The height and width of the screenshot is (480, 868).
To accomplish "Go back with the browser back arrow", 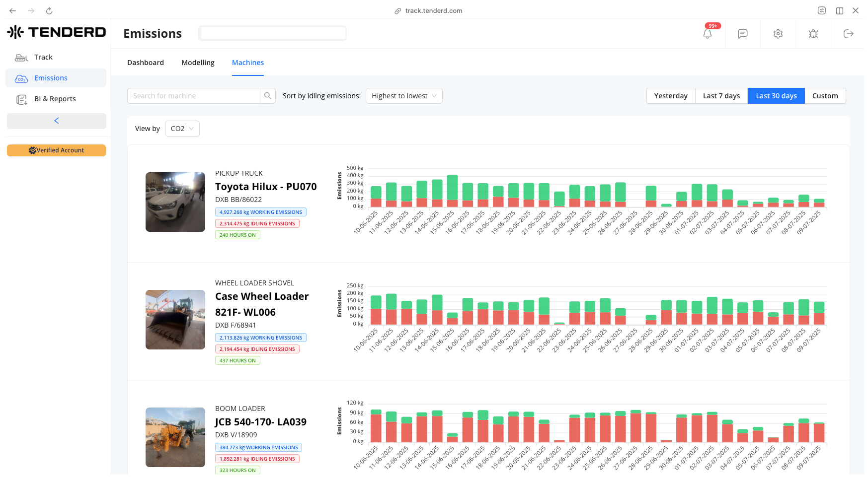I will (13, 10).
